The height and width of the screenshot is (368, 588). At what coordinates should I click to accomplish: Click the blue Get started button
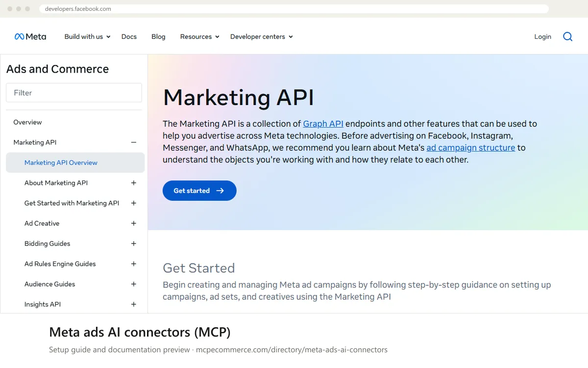click(x=199, y=191)
